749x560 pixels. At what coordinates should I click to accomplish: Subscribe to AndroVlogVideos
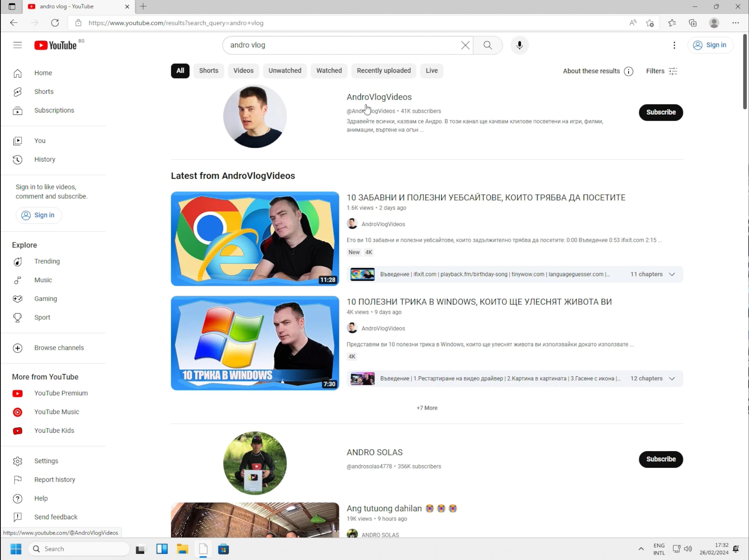661,112
